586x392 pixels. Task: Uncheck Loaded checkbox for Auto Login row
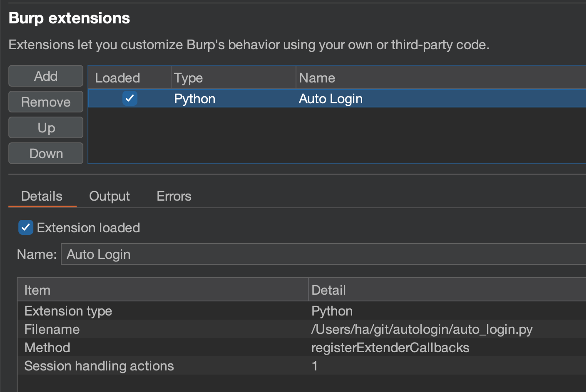tap(130, 98)
